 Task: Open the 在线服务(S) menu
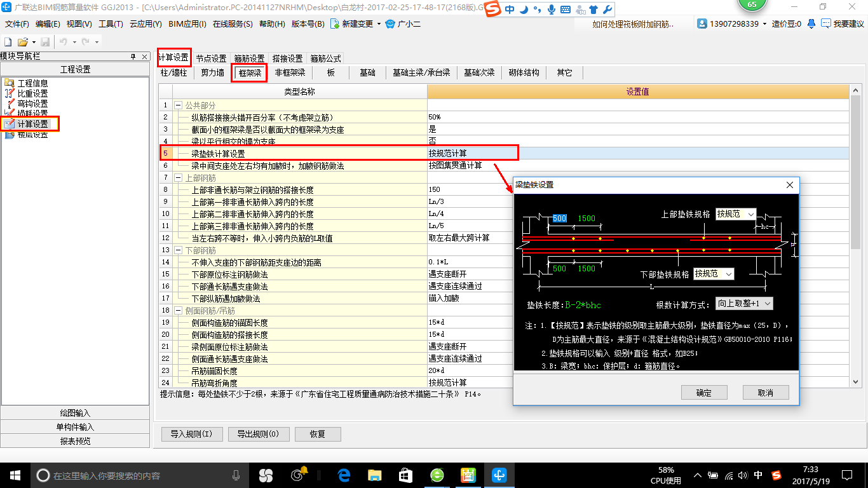click(x=233, y=24)
